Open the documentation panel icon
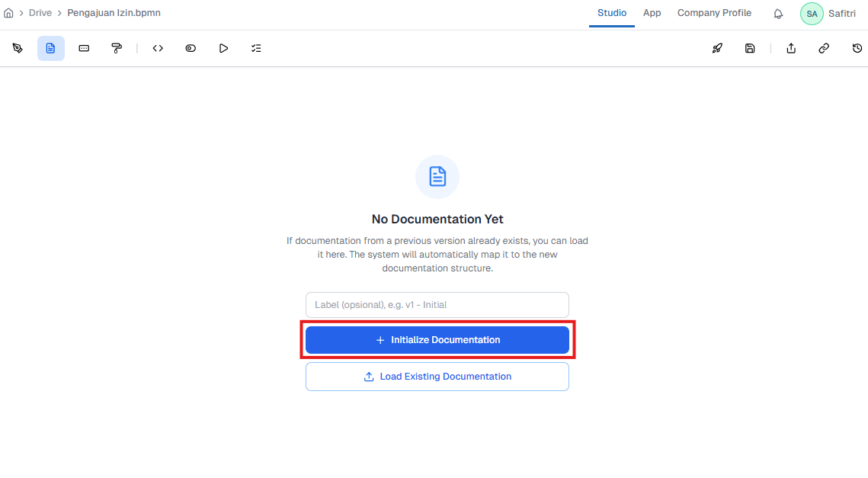This screenshot has height=478, width=868. coord(50,48)
